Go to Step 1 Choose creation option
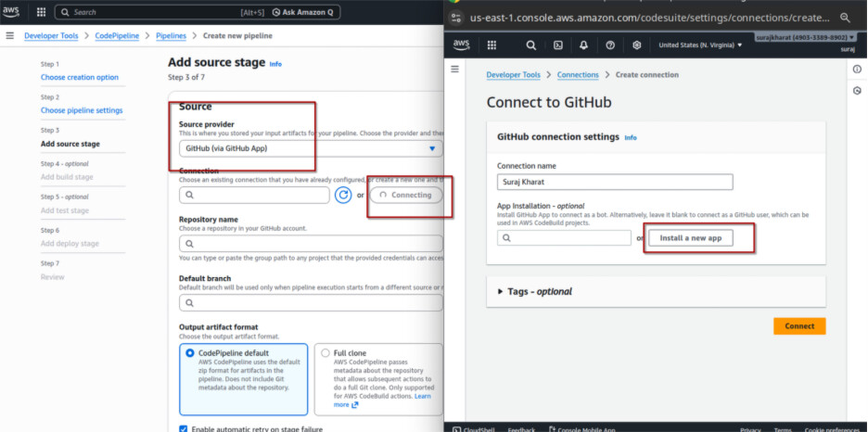This screenshot has width=868, height=432. 80,78
